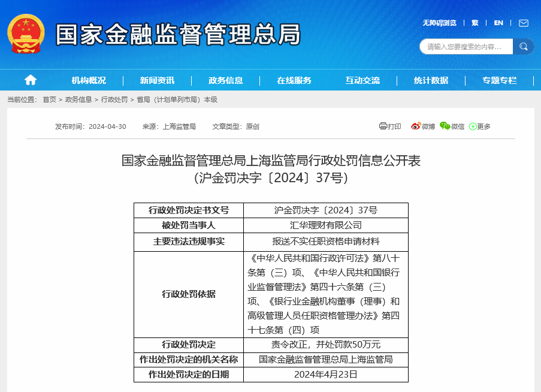Focus the site search input field
Viewport: 541px width, 392px height.
pos(466,47)
